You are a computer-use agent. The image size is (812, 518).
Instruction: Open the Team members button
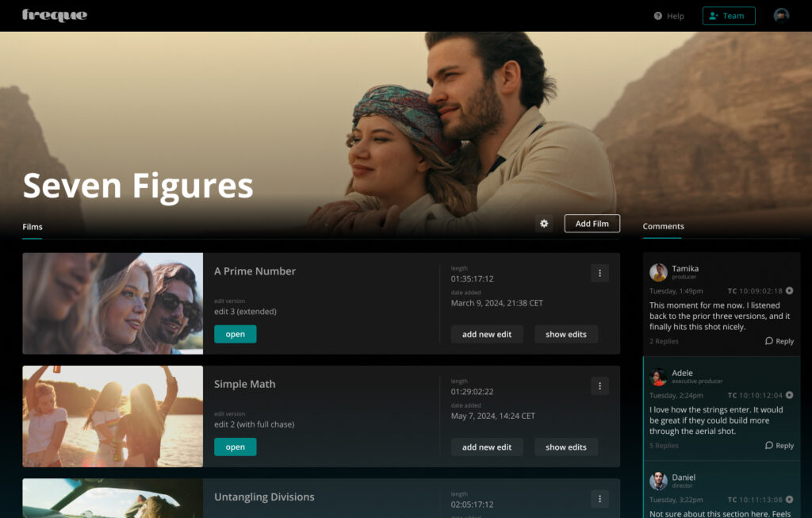click(x=728, y=16)
